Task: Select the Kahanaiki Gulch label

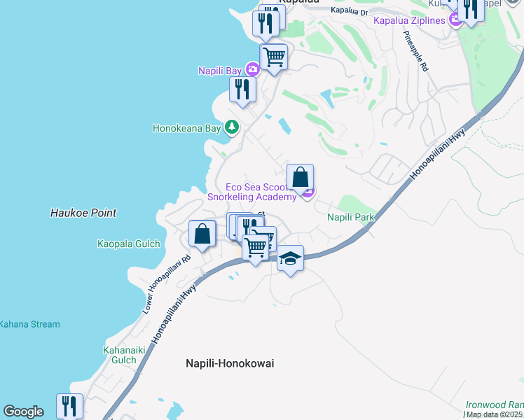Action: pyautogui.click(x=124, y=355)
